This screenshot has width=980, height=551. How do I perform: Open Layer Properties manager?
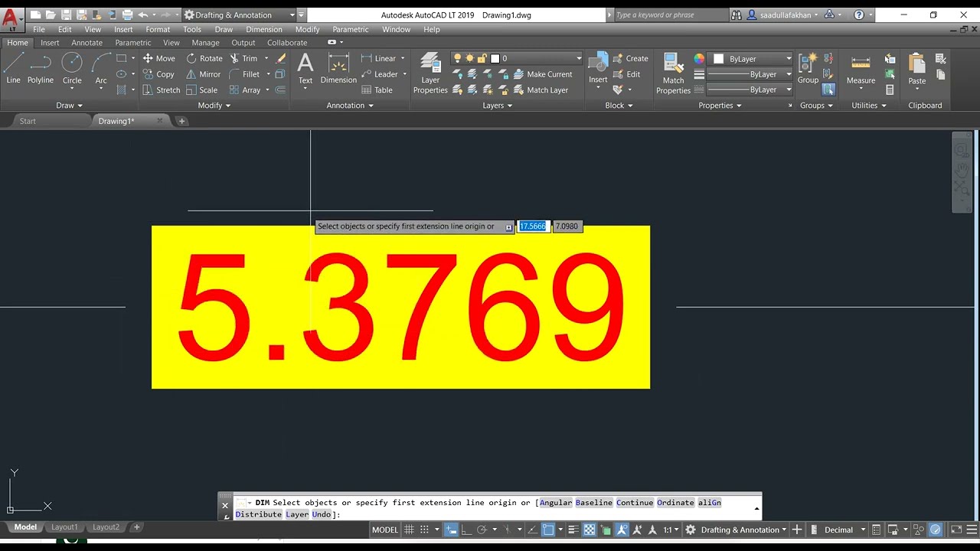tap(430, 73)
